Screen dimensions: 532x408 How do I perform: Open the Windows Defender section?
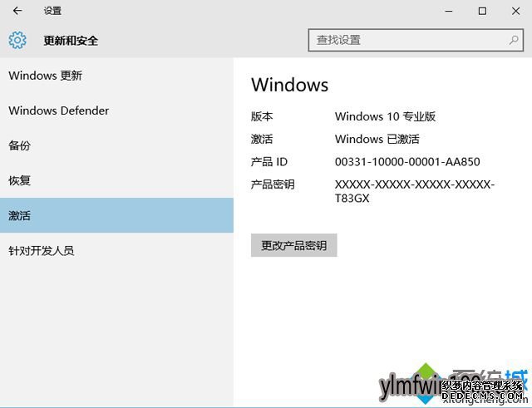(x=116, y=111)
